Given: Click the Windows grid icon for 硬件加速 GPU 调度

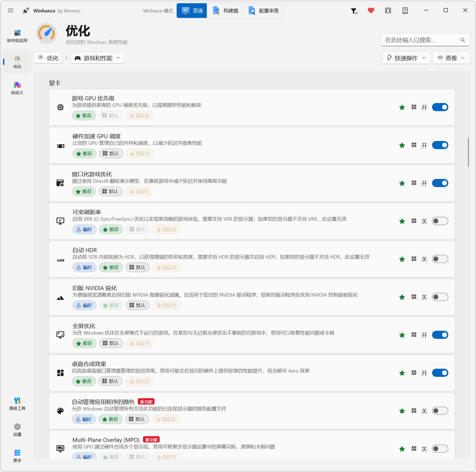Looking at the screenshot, I should click(x=414, y=145).
